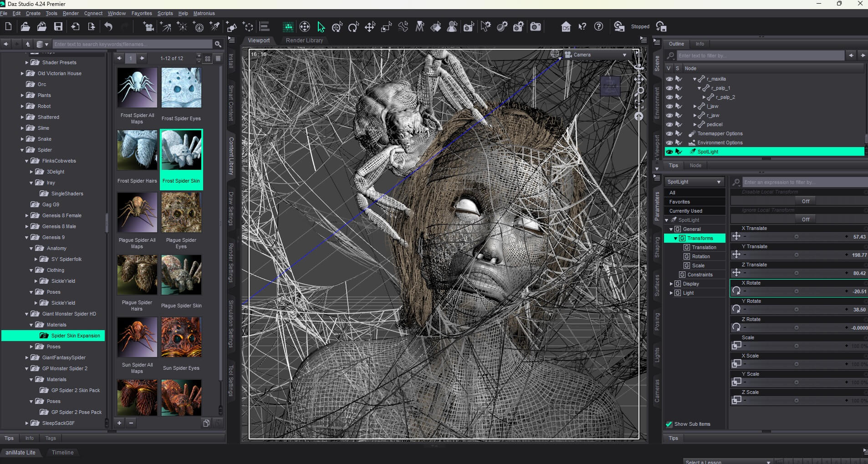
Task: Select the Node Selection arrow tool
Action: pos(321,27)
